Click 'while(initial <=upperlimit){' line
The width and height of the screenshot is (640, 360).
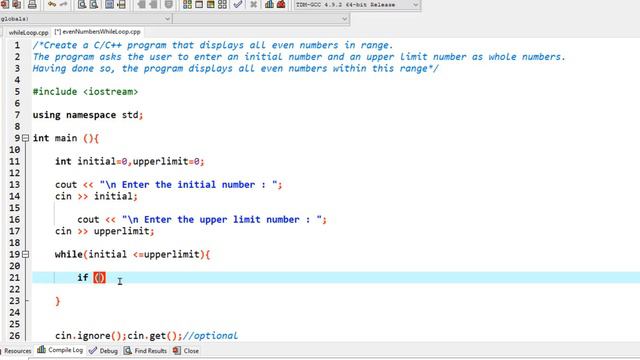(x=133, y=255)
